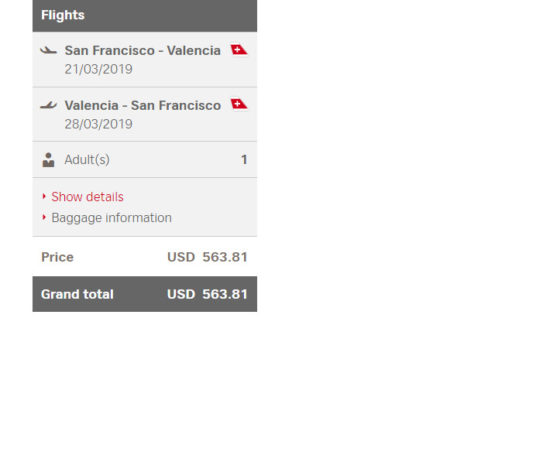This screenshot has height=455, width=550.
Task: Click the Grand total label
Action: click(x=77, y=294)
